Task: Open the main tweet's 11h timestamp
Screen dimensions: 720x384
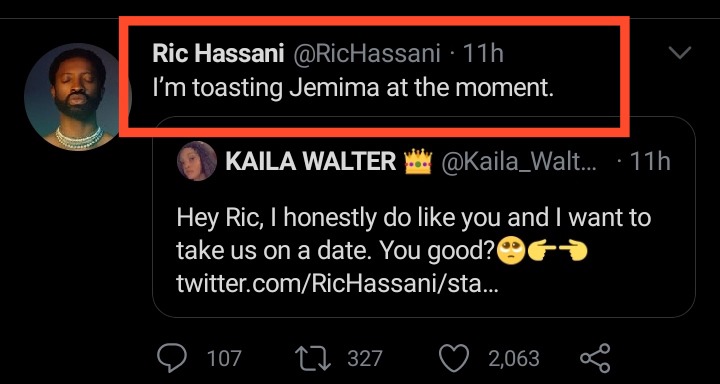Action: [x=483, y=54]
